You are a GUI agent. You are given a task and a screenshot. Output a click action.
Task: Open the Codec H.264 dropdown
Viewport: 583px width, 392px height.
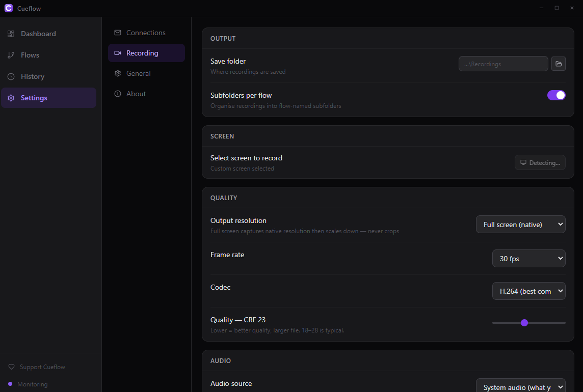(x=528, y=291)
